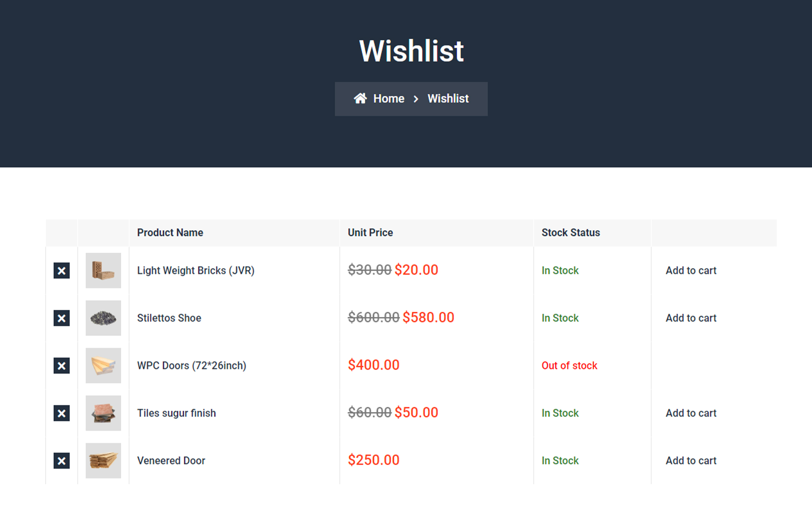Open Tiles sugur finish thumbnail
Image resolution: width=812 pixels, height=505 pixels.
103,413
